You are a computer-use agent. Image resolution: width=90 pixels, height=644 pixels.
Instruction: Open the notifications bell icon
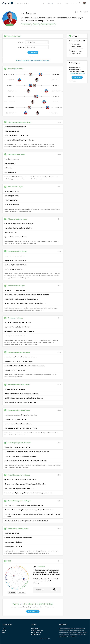[80, 3]
